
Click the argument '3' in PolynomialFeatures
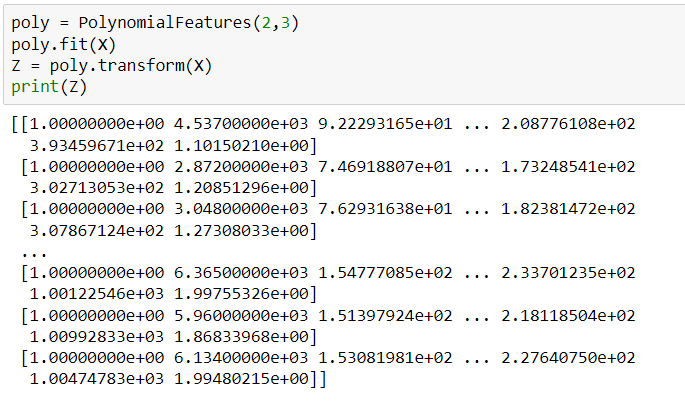(x=285, y=23)
